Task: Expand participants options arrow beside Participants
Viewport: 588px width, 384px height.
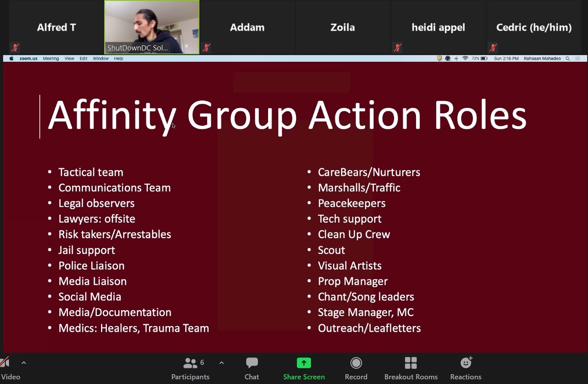Action: [x=222, y=363]
